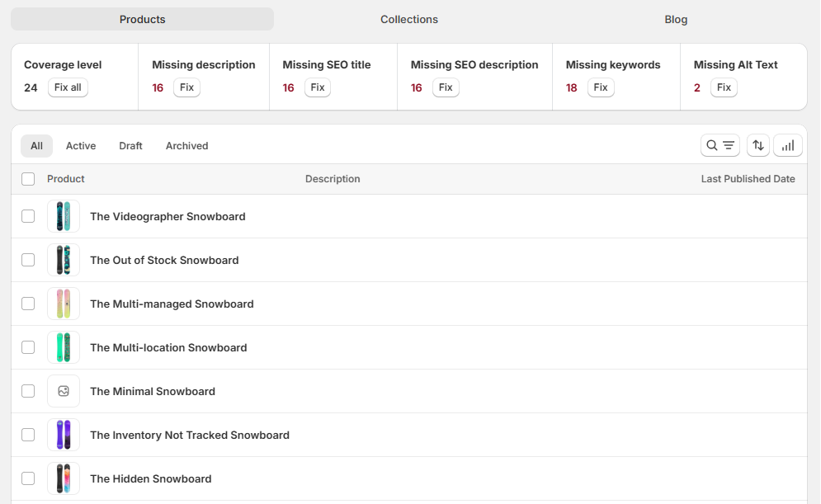The height and width of the screenshot is (504, 821).
Task: Fix missing keywords
Action: click(x=601, y=87)
